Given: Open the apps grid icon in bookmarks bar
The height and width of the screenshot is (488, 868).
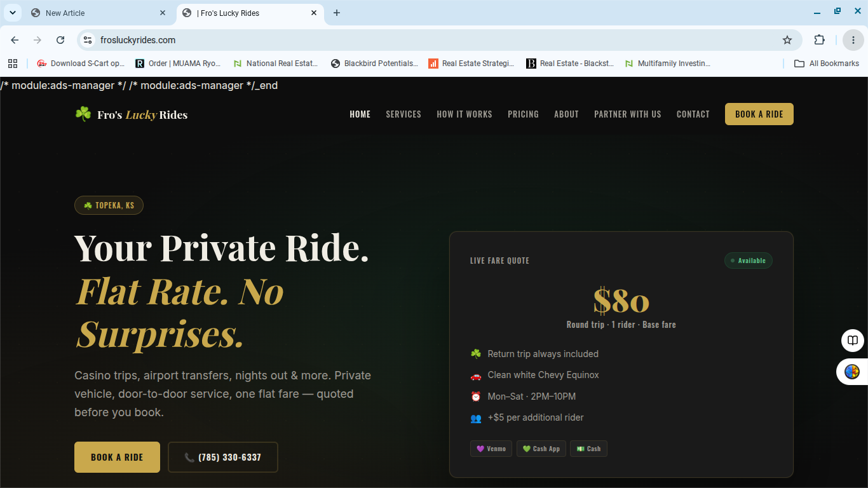Looking at the screenshot, I should tap(13, 64).
